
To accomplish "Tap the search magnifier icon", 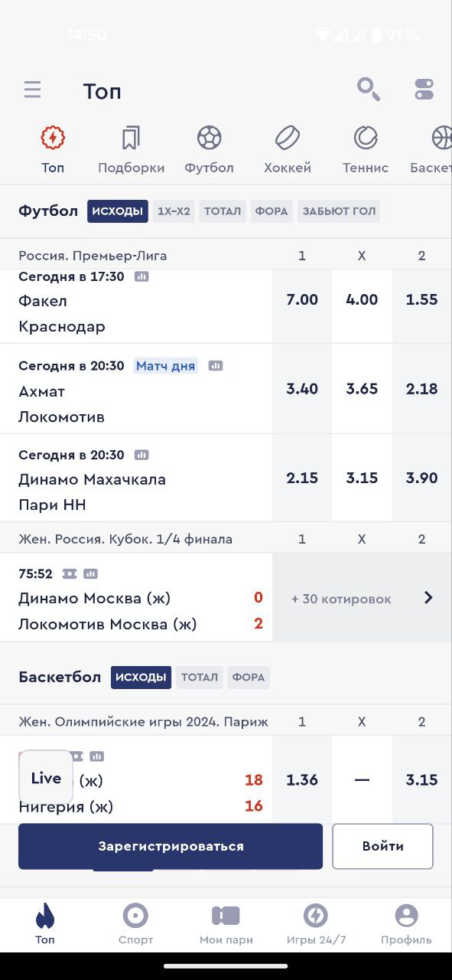I will pos(369,90).
